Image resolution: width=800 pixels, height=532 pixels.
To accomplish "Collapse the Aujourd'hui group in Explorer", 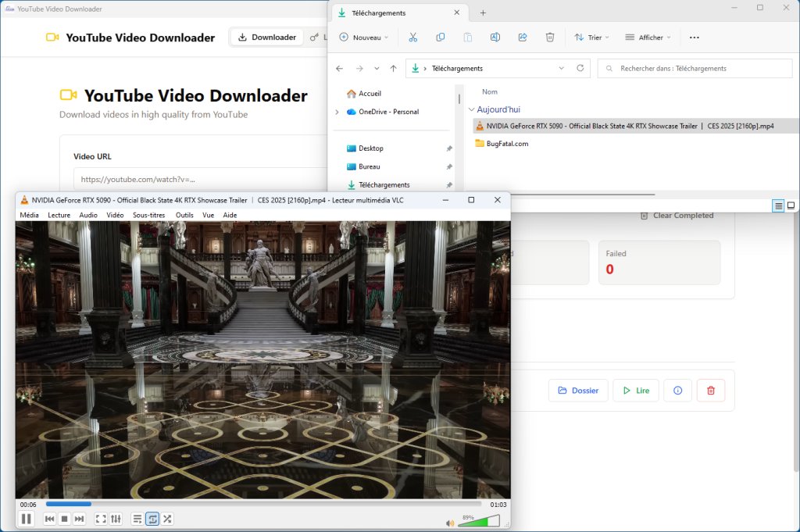I will 473,109.
